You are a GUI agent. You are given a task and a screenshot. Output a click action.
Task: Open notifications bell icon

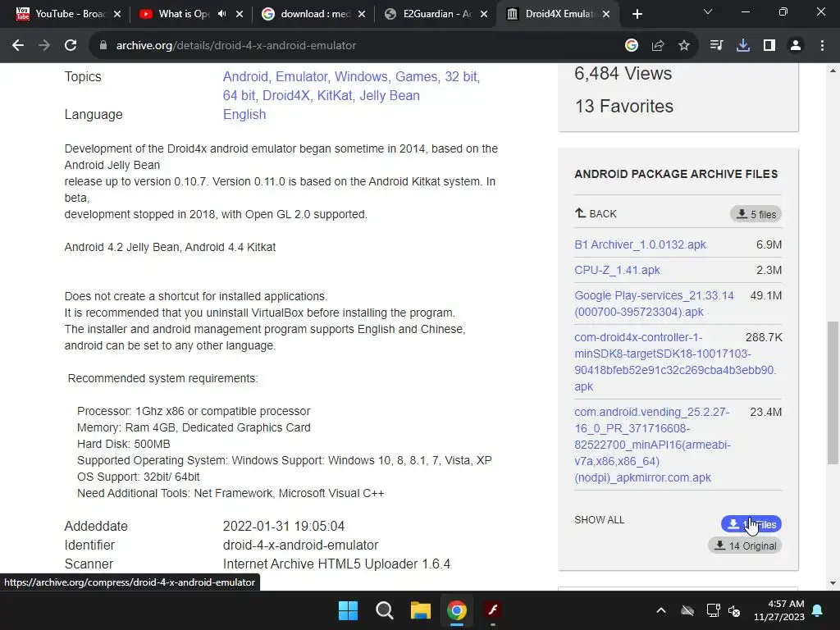click(x=818, y=610)
